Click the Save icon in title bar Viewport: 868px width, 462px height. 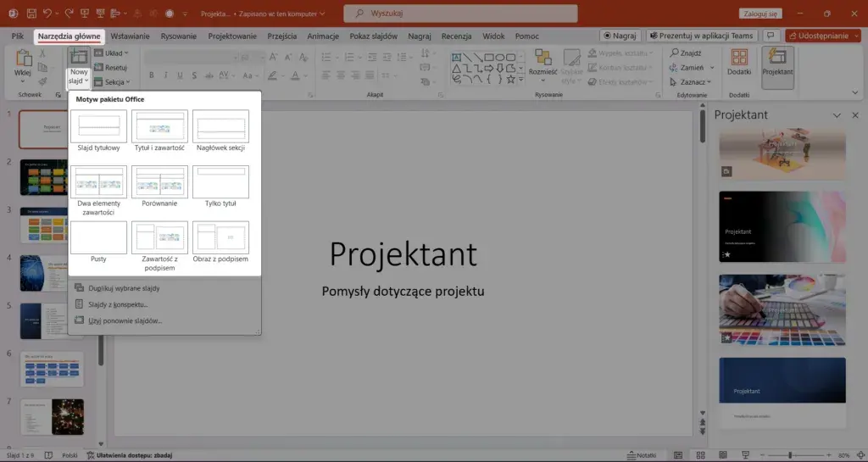click(x=31, y=14)
